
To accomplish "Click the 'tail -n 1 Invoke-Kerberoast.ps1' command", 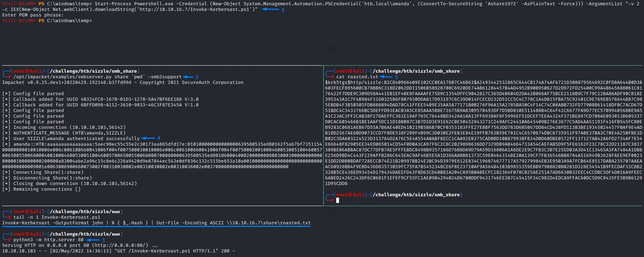I will [x=57, y=217].
